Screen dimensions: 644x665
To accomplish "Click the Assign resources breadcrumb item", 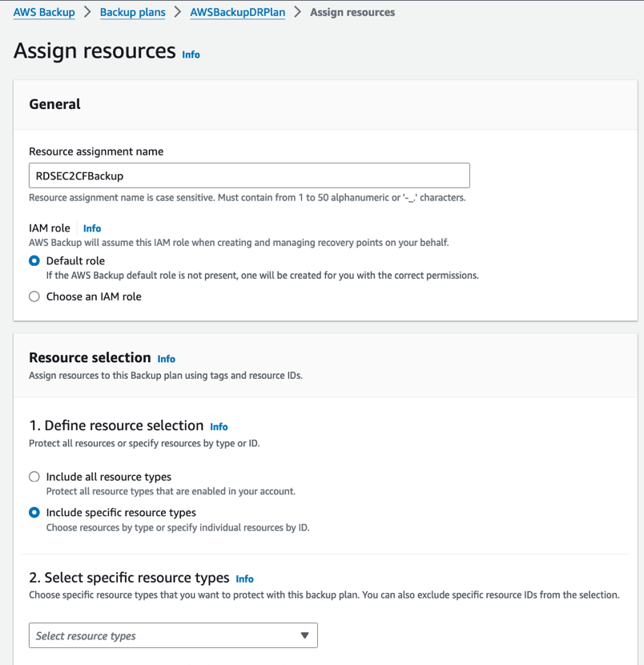I will tap(352, 12).
